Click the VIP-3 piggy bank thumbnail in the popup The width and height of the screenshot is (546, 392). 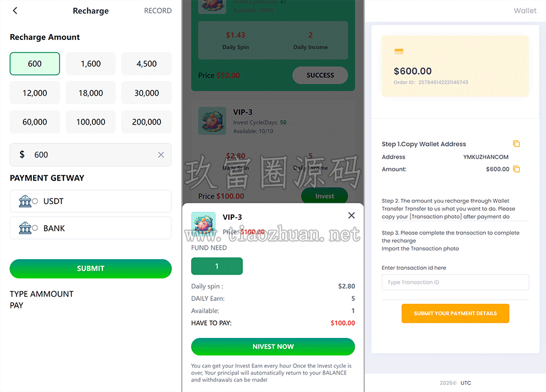(204, 223)
